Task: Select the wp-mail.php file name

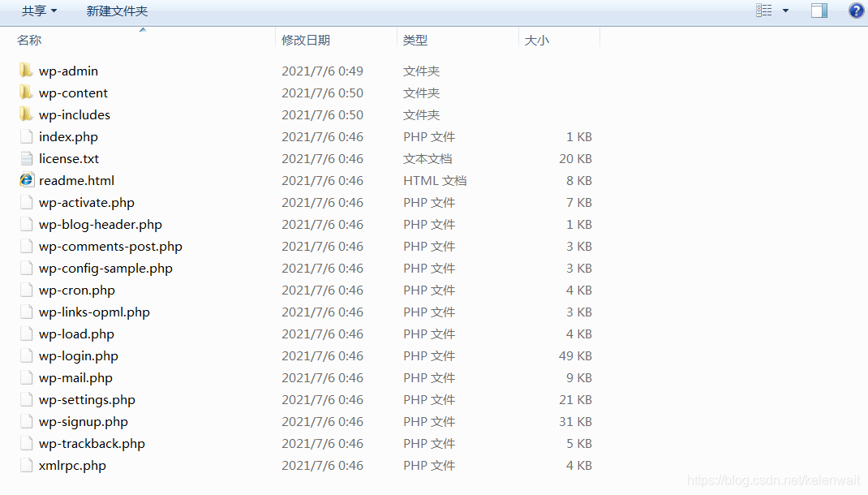Action: point(75,378)
